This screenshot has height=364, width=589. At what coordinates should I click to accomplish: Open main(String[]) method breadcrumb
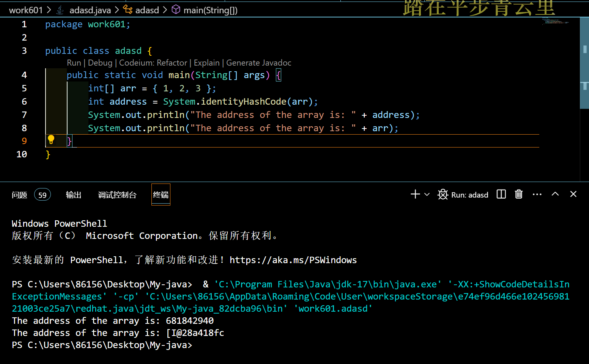211,10
